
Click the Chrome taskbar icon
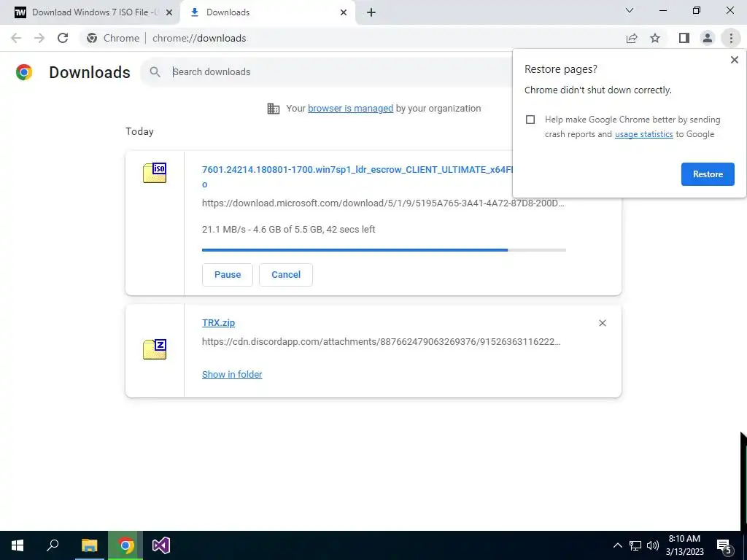[x=125, y=545]
